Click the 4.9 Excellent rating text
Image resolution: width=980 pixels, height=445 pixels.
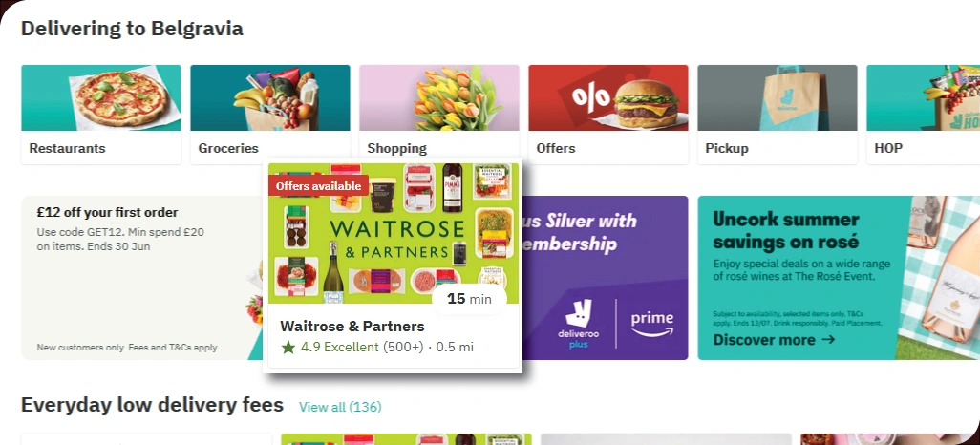pos(339,347)
